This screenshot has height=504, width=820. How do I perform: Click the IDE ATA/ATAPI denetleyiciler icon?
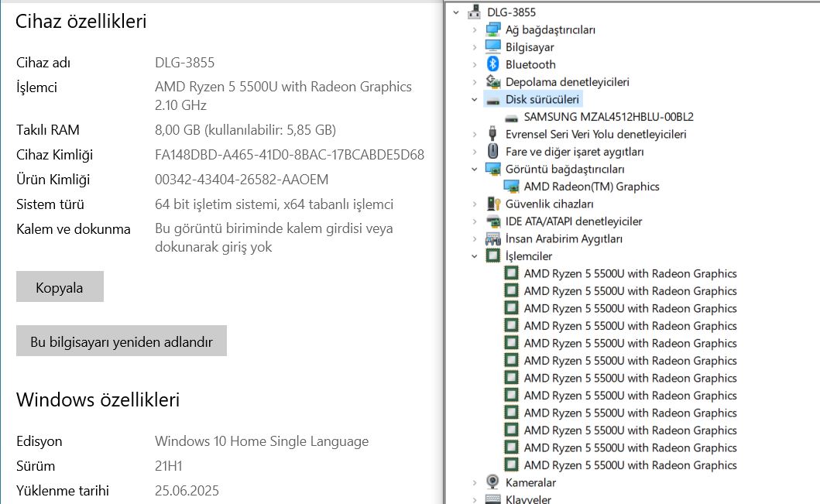pos(492,221)
